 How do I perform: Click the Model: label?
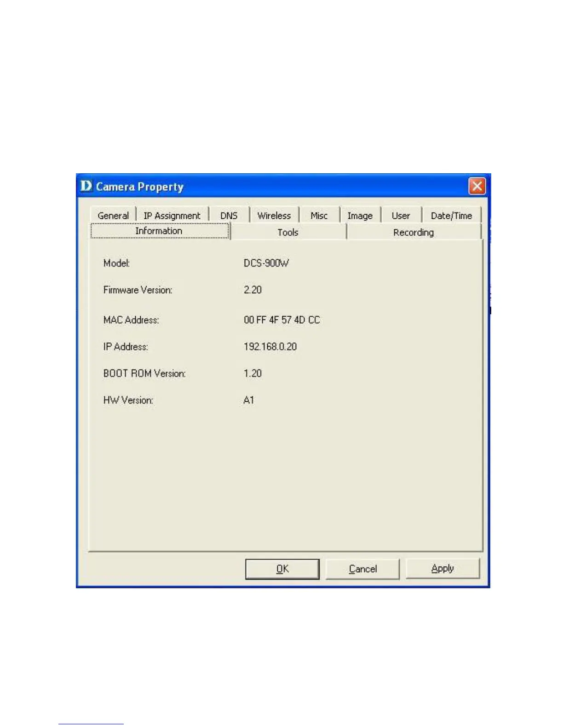(116, 263)
